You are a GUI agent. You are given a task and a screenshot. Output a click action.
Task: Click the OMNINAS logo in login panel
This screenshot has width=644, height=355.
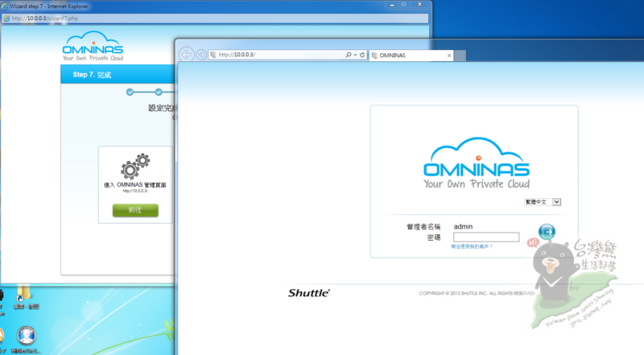coord(477,163)
